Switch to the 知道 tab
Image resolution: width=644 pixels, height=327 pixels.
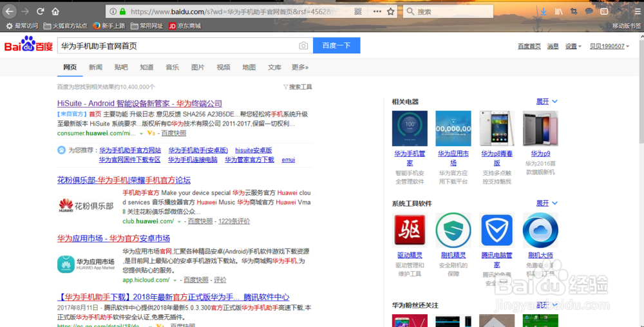(x=147, y=68)
